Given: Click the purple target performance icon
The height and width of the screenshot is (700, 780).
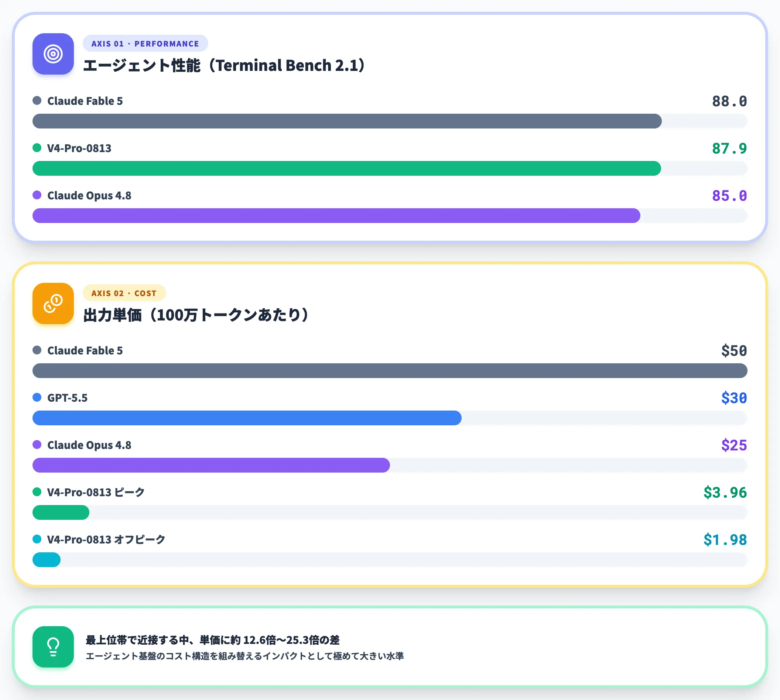Looking at the screenshot, I should click(53, 54).
